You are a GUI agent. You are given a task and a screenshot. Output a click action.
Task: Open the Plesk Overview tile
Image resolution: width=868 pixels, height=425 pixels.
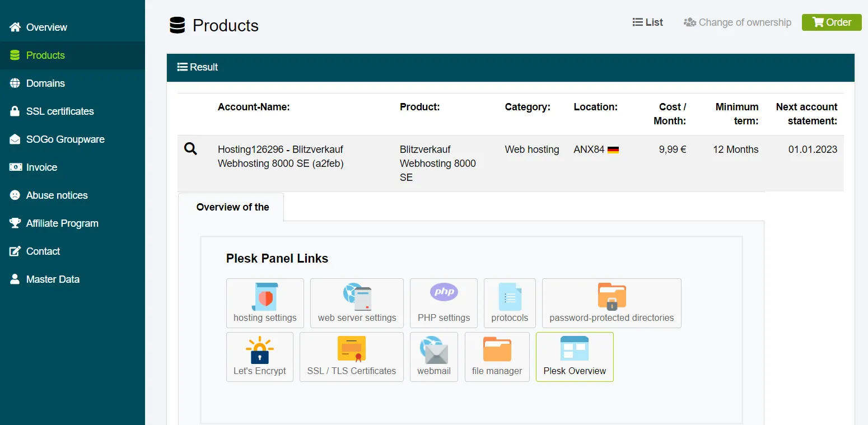pyautogui.click(x=575, y=357)
